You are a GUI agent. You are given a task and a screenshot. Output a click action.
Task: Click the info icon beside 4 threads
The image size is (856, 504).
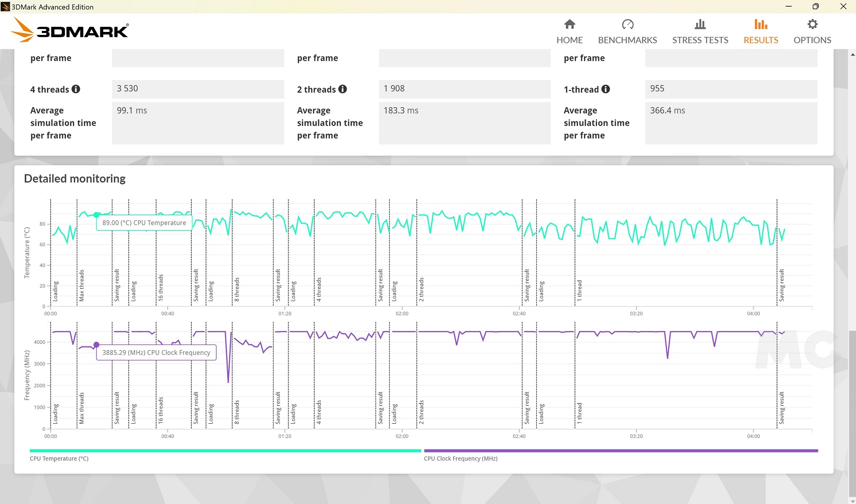click(x=76, y=89)
